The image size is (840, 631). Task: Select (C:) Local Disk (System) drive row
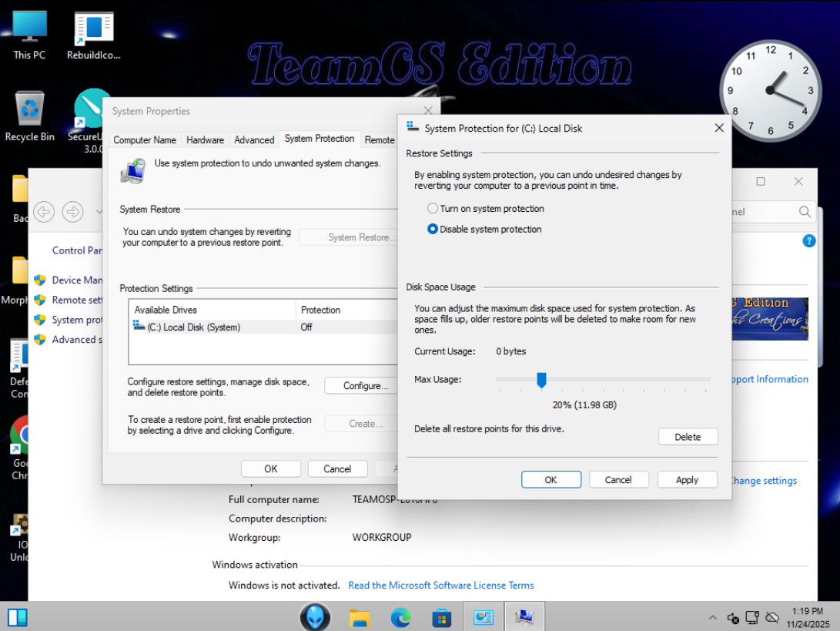point(263,327)
